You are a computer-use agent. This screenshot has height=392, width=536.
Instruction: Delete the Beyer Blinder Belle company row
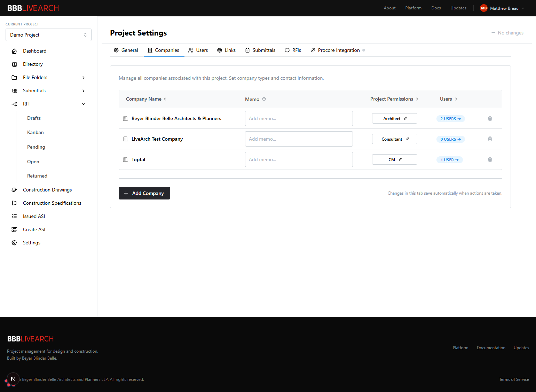[x=490, y=118]
